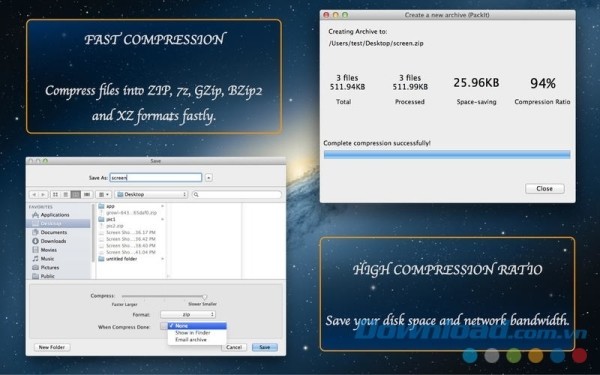Click the Compress level slider knob
This screenshot has width=600, height=375.
(205, 297)
